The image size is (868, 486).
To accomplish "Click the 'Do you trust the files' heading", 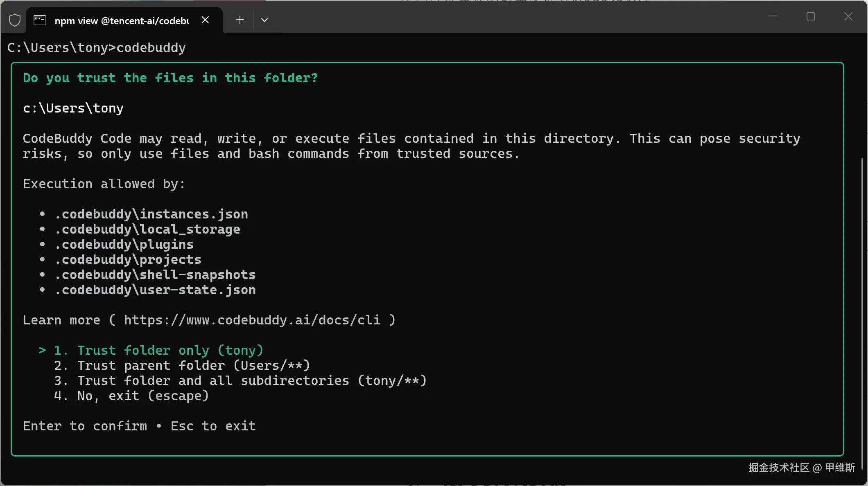I will [170, 78].
